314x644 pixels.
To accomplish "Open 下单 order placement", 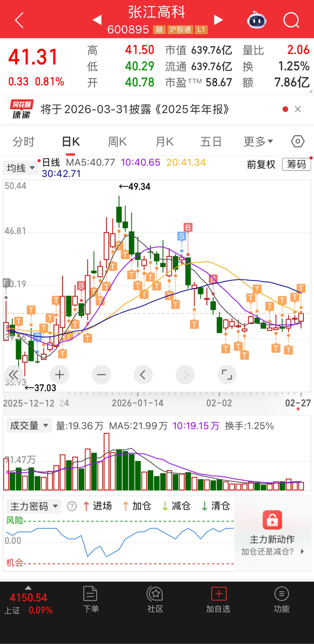I will click(x=90, y=599).
